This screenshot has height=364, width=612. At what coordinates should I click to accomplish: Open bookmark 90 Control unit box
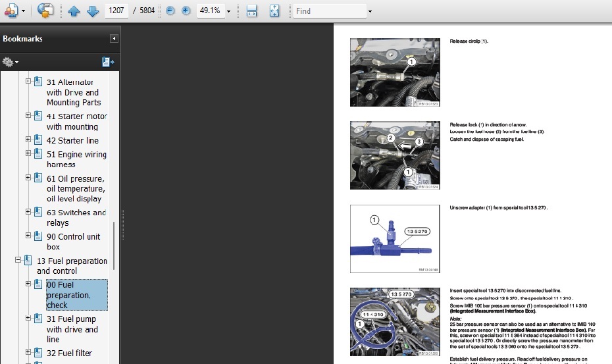coord(74,242)
